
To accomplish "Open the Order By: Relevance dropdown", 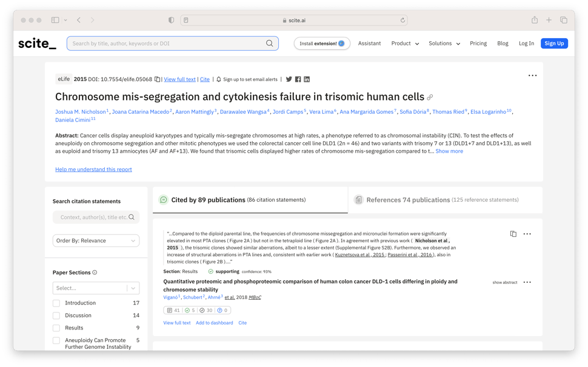I will coord(96,240).
